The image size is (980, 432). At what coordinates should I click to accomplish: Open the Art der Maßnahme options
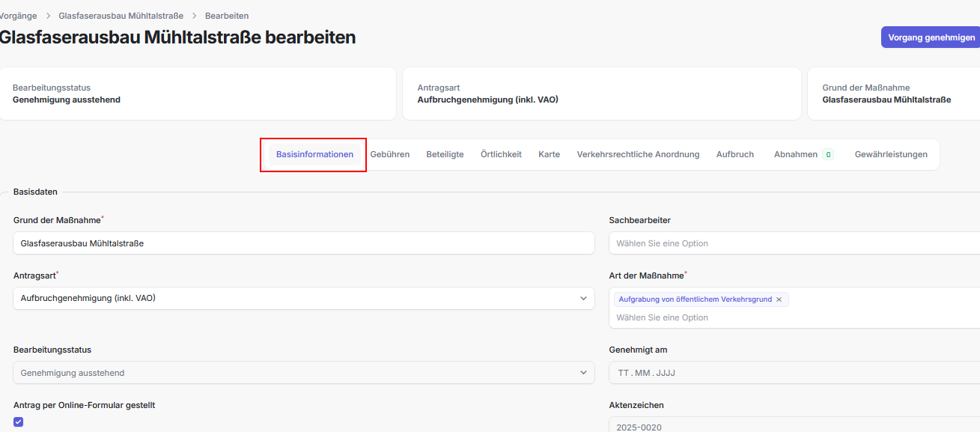(794, 317)
